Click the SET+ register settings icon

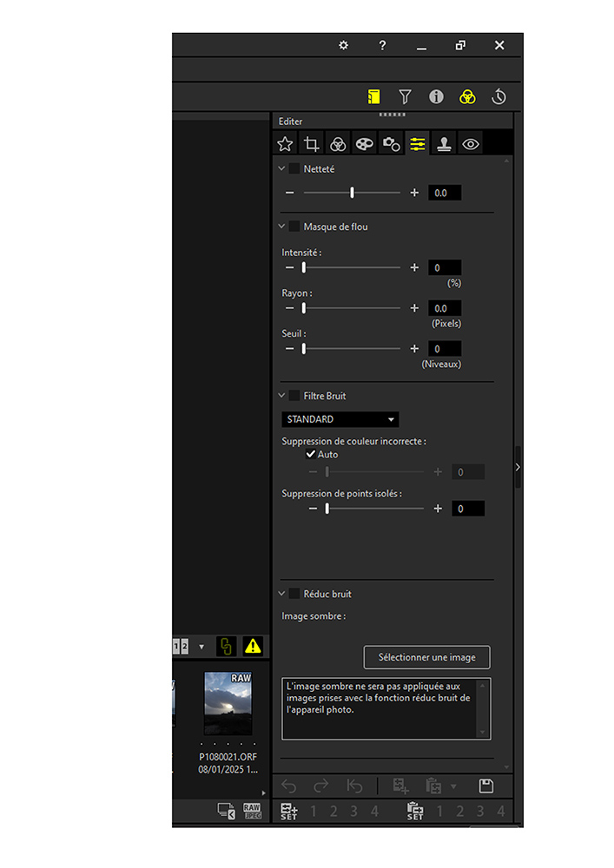pyautogui.click(x=289, y=812)
